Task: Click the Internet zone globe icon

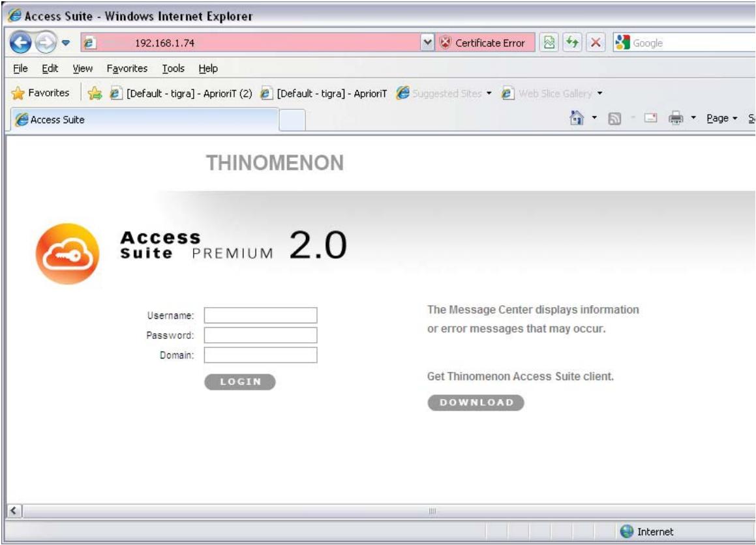Action: coord(627,531)
